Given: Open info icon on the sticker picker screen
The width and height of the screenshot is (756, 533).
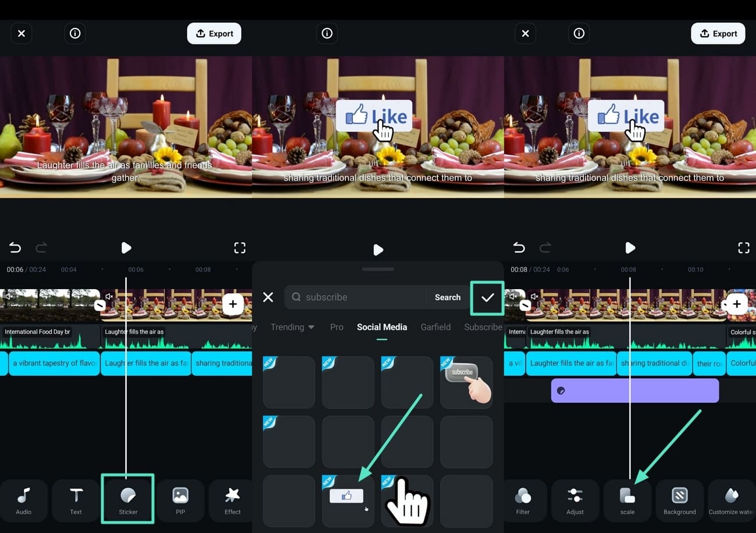Looking at the screenshot, I should tap(327, 34).
